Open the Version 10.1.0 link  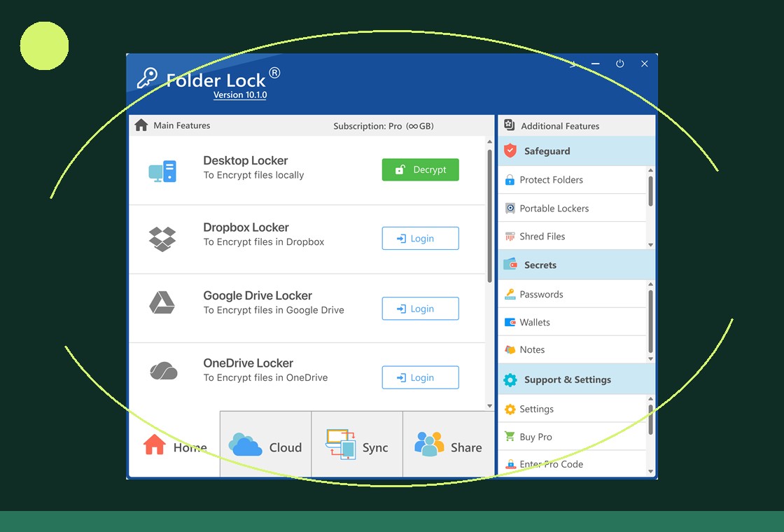pyautogui.click(x=240, y=95)
